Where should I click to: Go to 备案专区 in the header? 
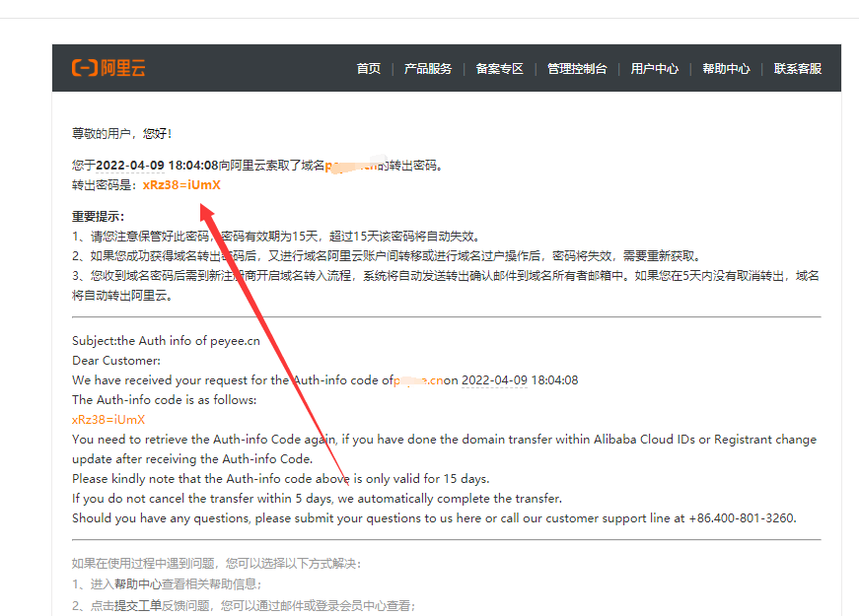click(500, 68)
